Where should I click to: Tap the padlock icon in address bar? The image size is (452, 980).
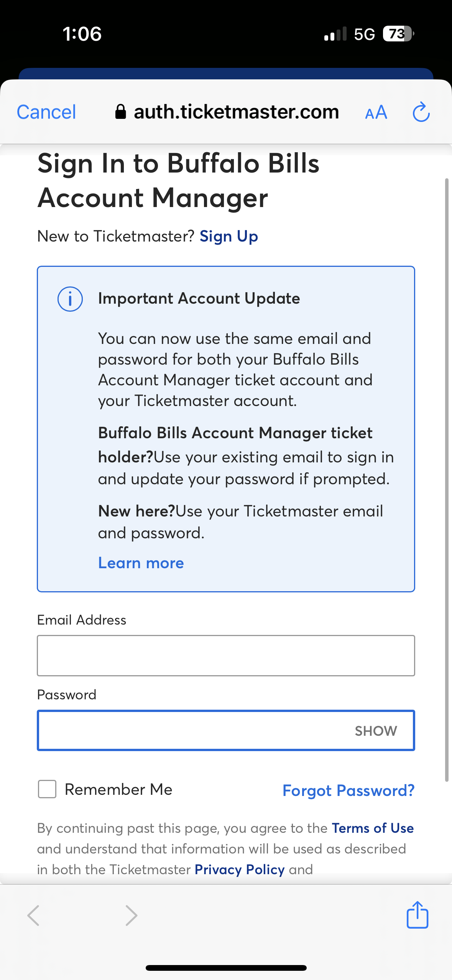tap(120, 112)
